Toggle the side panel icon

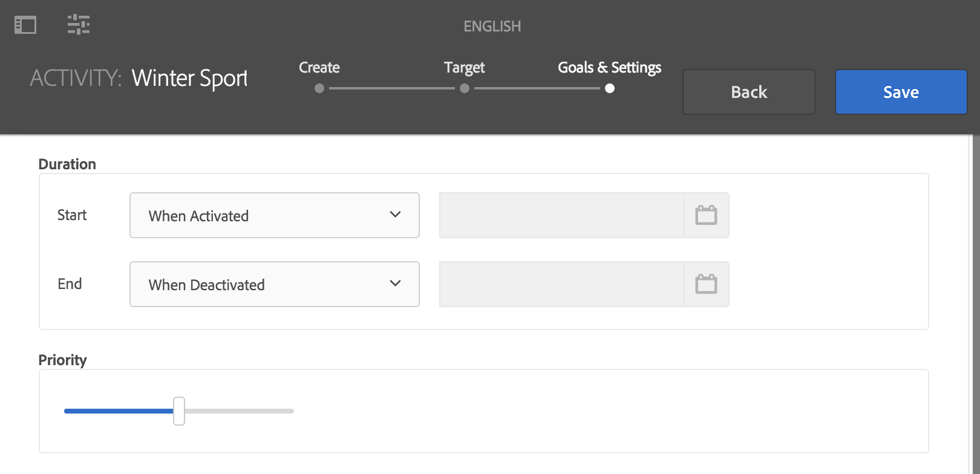[x=25, y=25]
